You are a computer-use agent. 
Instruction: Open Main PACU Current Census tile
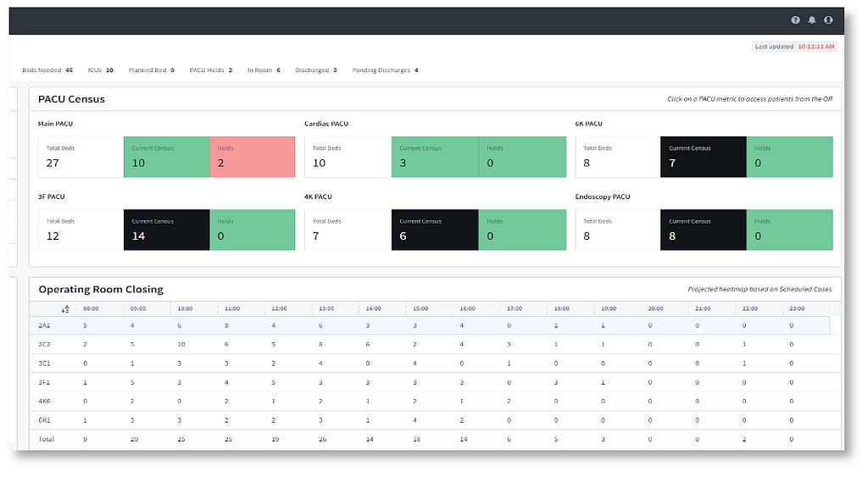click(167, 157)
